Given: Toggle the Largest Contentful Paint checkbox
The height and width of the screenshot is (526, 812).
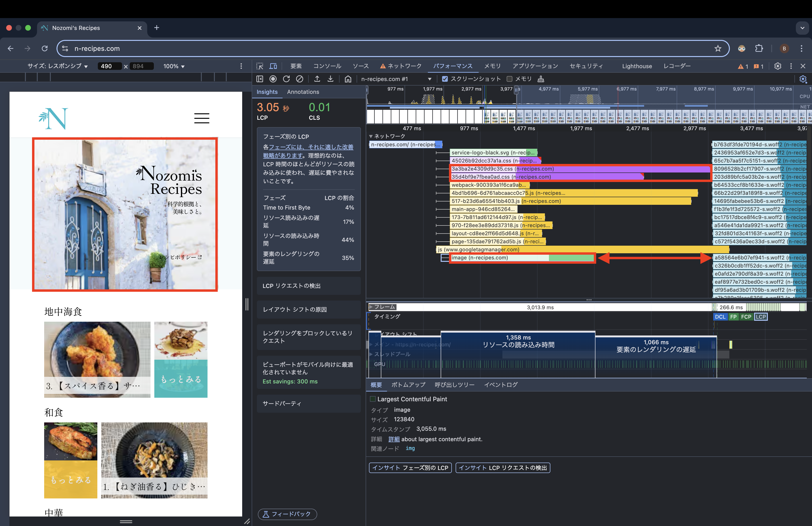Looking at the screenshot, I should (373, 399).
